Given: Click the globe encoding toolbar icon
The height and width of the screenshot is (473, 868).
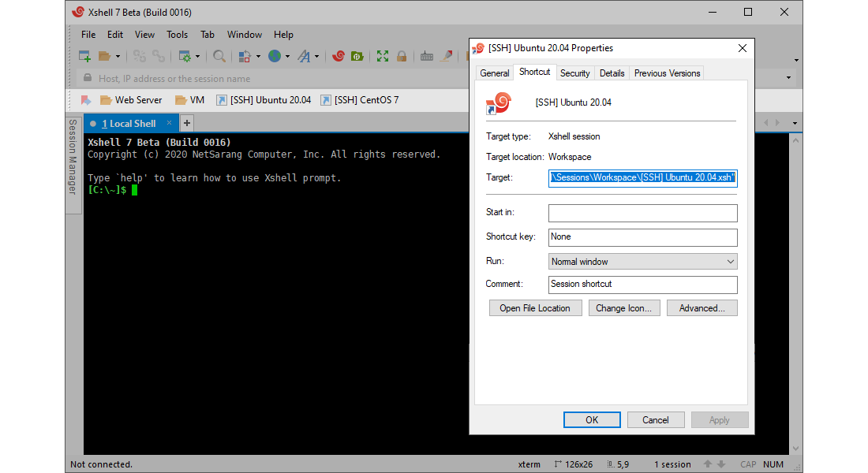Looking at the screenshot, I should 275,56.
